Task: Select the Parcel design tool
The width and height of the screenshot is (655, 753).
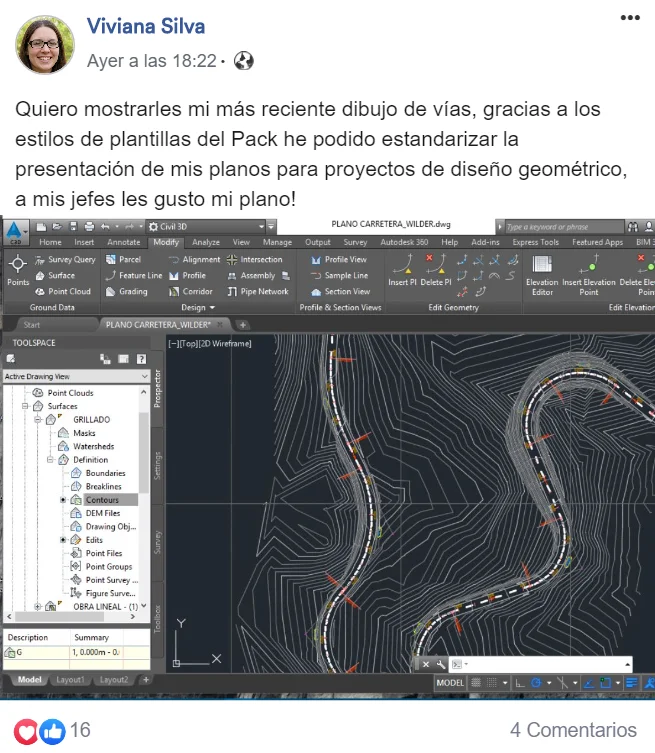Action: 123,259
